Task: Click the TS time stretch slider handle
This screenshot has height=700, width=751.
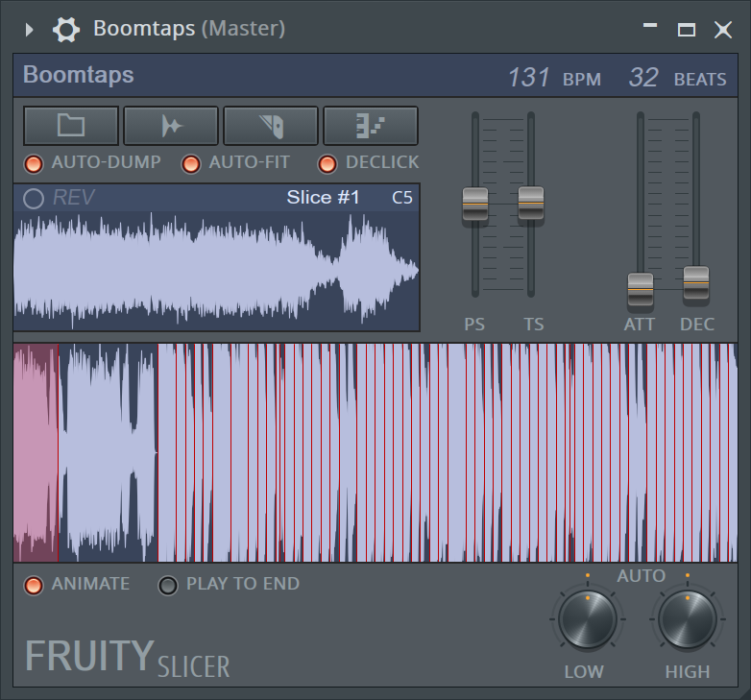Action: pos(531,203)
